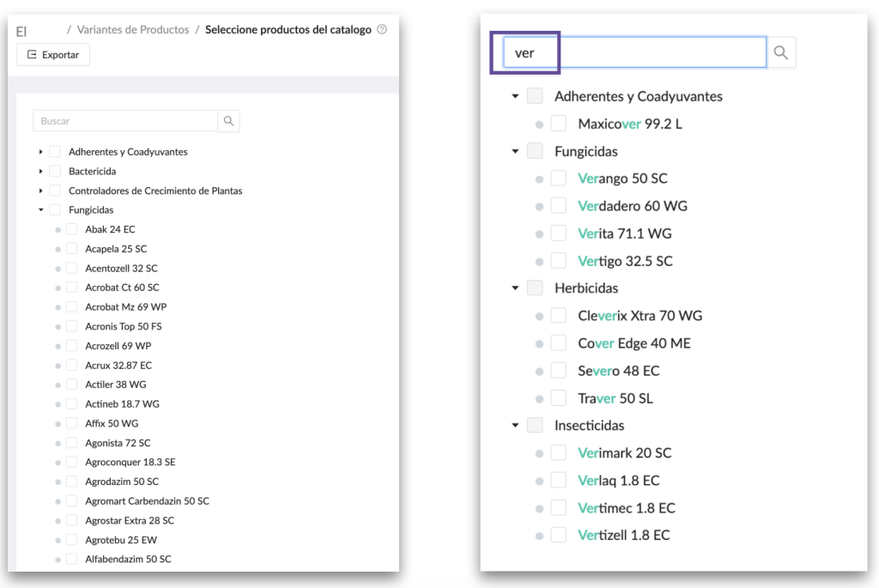
Task: Collapse Adherentes y Coadyuvantes in search results
Action: click(515, 96)
